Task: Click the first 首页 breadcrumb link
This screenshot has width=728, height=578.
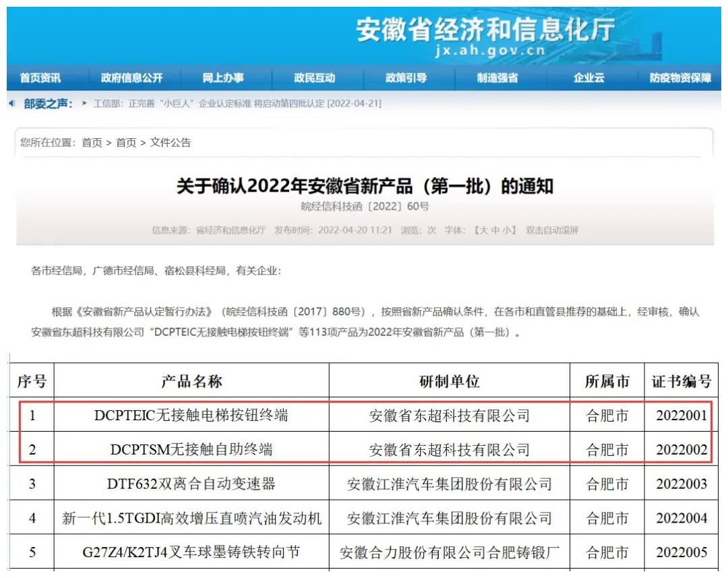Action: pos(92,142)
